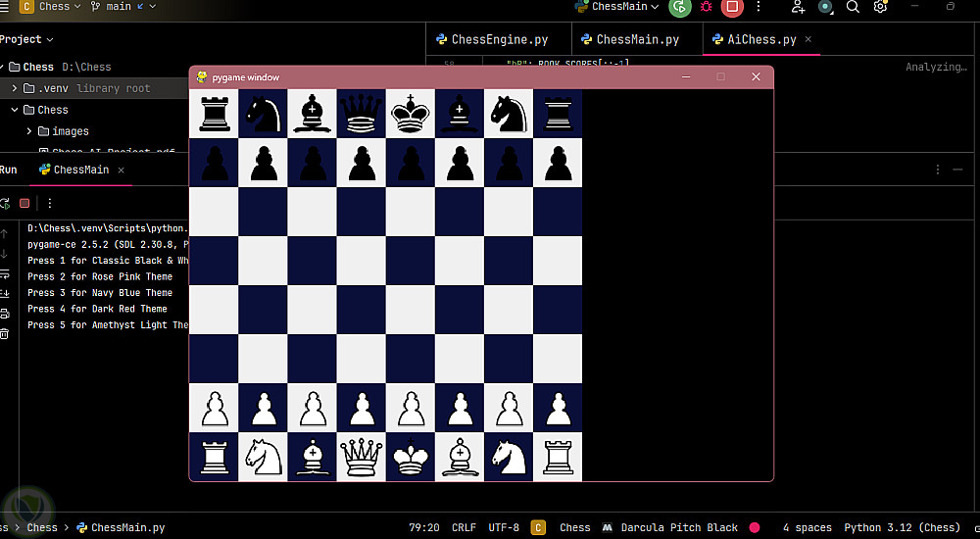Open Run panel options on the right side
980x539 pixels.
938,170
